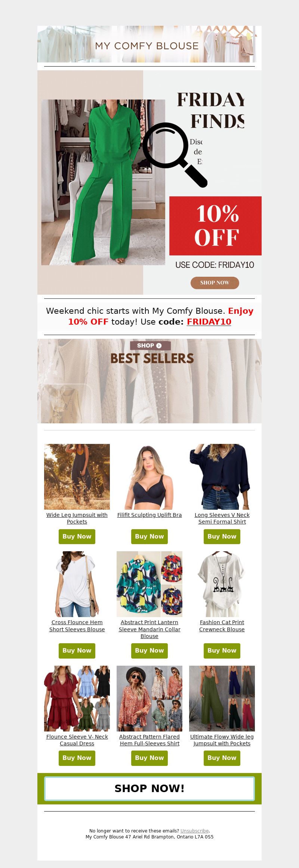Open the Cross Flounce Hem blouse image
The image size is (299, 868).
coord(77,584)
